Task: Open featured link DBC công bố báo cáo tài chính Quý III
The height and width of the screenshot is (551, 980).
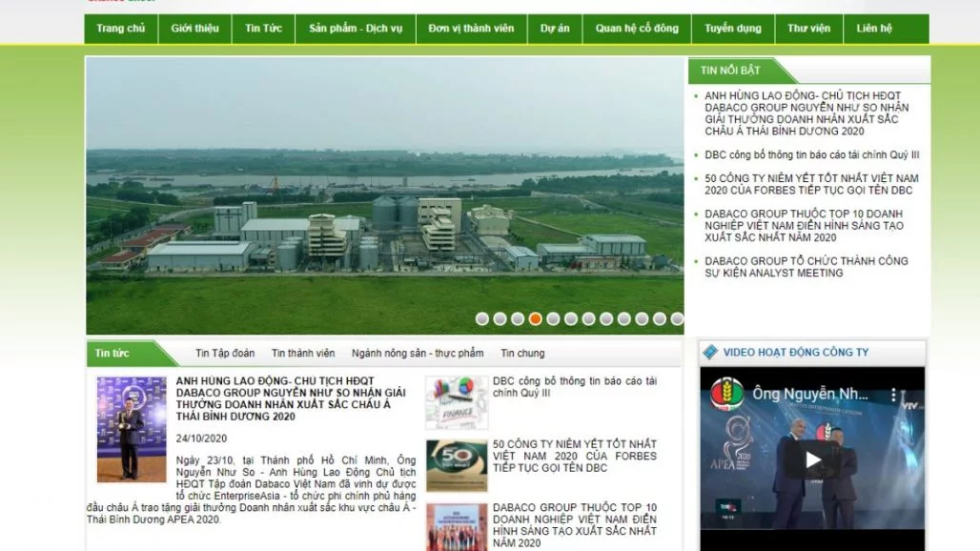Action: 812,155
